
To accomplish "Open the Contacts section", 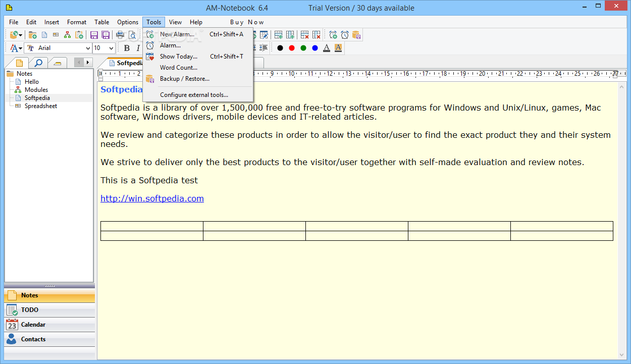I will tap(49, 339).
